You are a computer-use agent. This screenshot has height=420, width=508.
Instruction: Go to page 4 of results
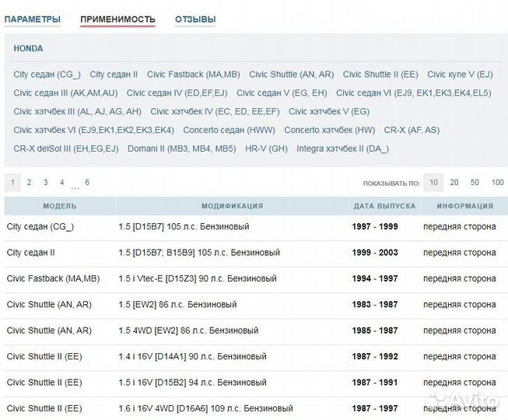click(62, 183)
